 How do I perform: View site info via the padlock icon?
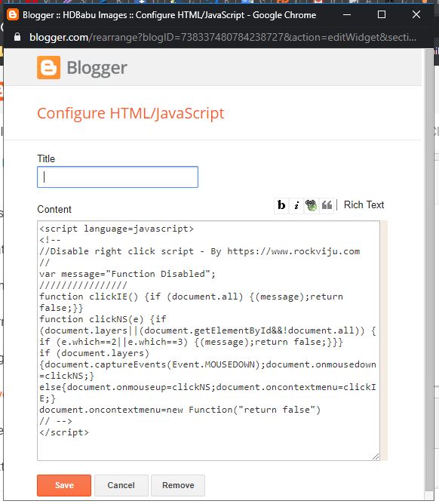pos(17,37)
